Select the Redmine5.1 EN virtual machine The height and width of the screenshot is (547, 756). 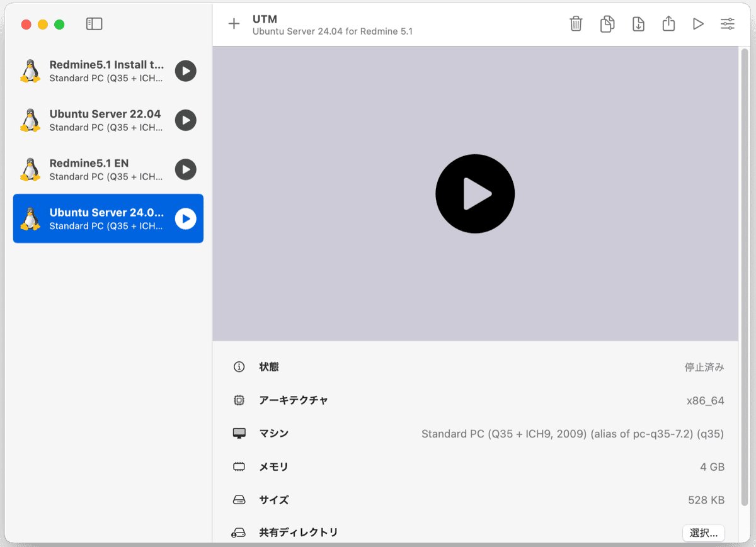pyautogui.click(x=89, y=169)
